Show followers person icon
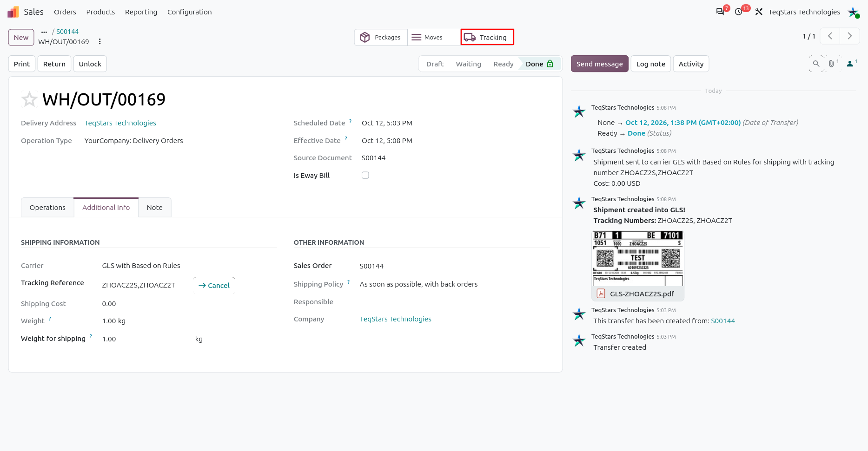The width and height of the screenshot is (868, 451). 851,64
